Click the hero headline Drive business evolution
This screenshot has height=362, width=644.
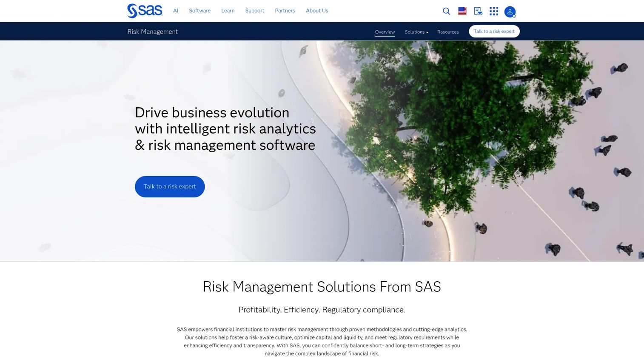225,129
